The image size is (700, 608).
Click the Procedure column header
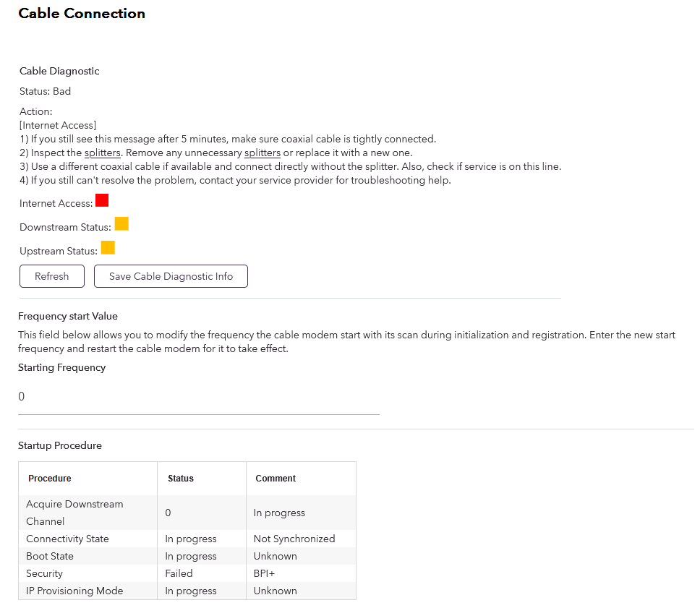pos(49,479)
